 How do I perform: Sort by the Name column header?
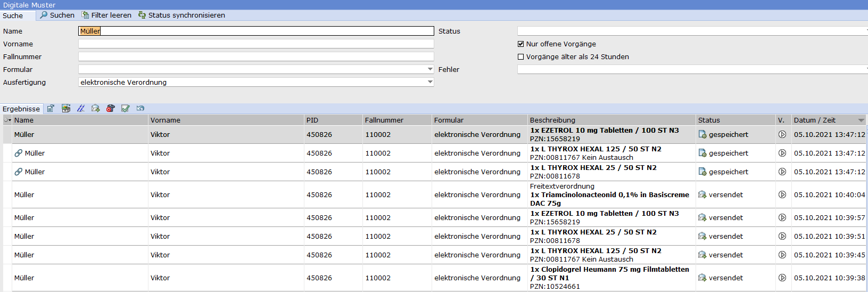pos(80,120)
